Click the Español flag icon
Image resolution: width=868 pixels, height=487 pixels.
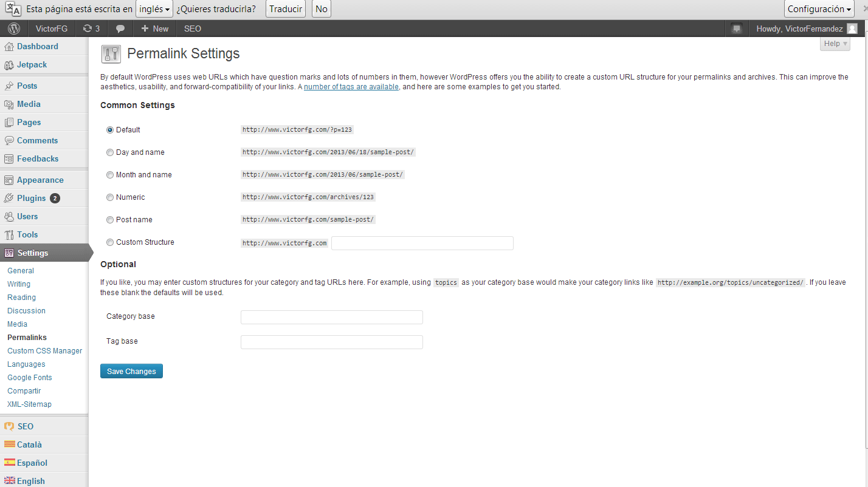(x=9, y=463)
